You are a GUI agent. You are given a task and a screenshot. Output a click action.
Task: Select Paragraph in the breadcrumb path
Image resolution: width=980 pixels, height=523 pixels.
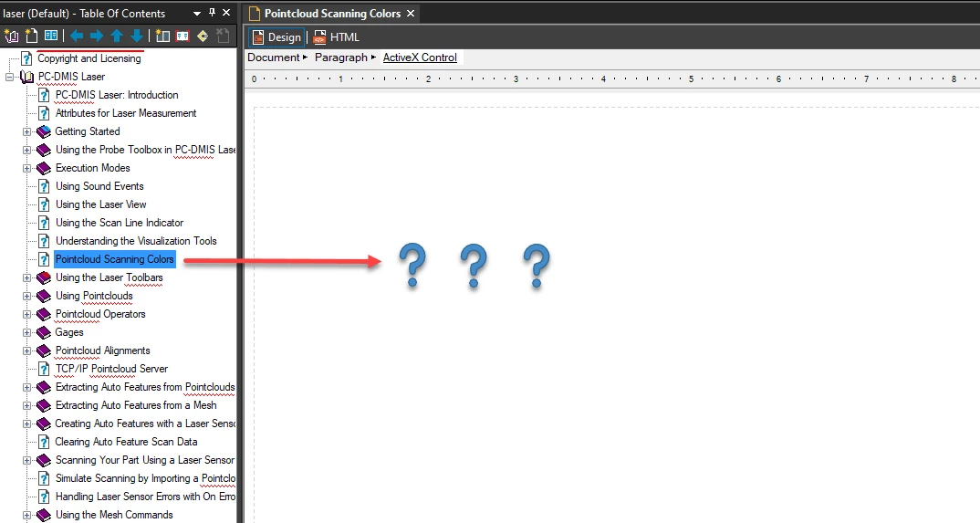(x=341, y=58)
